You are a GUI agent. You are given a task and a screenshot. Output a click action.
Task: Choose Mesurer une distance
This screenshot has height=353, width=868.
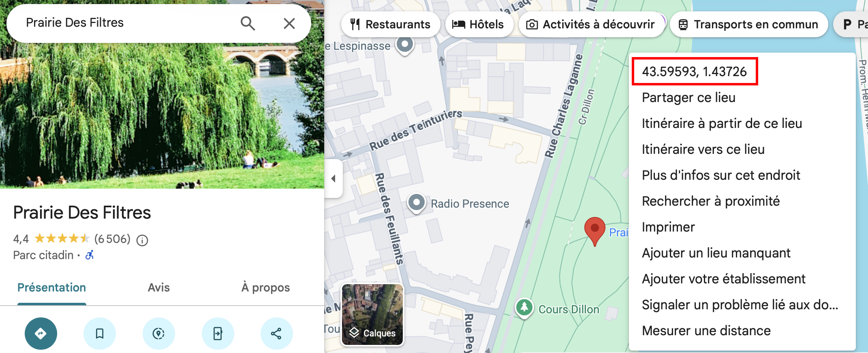coord(706,331)
